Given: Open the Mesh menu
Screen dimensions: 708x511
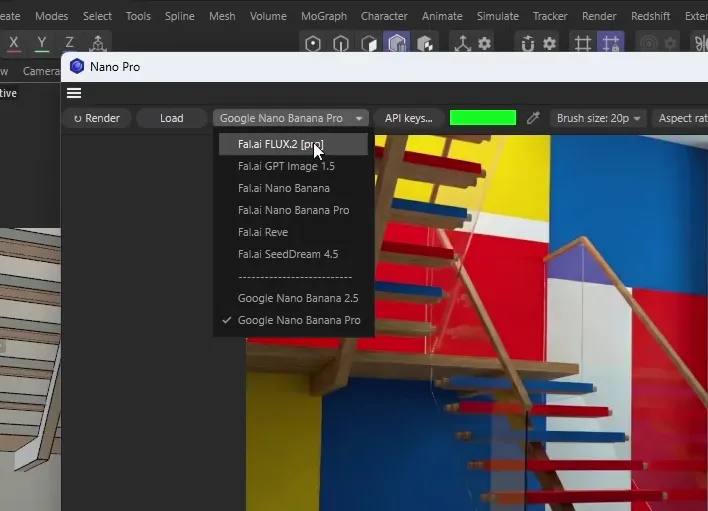Looking at the screenshot, I should 222,16.
